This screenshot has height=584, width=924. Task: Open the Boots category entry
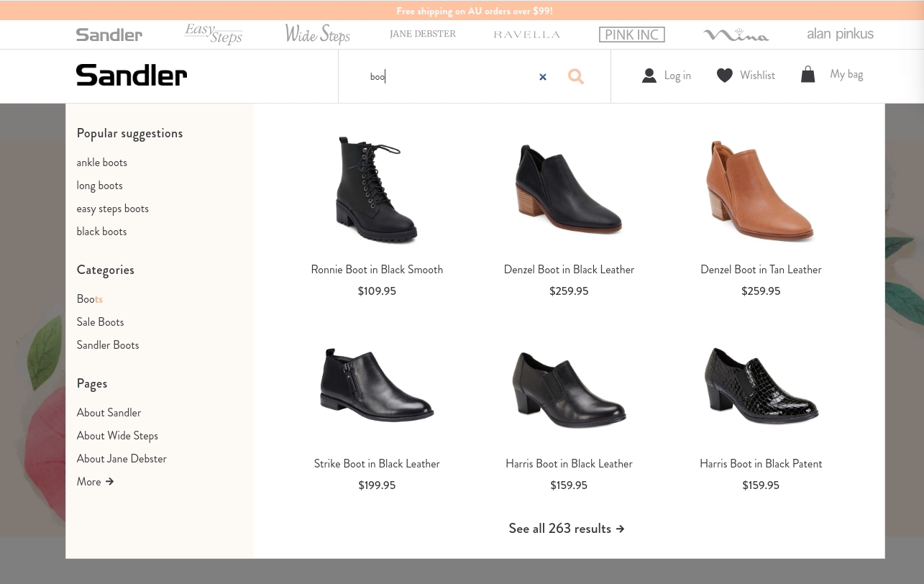[x=89, y=298]
